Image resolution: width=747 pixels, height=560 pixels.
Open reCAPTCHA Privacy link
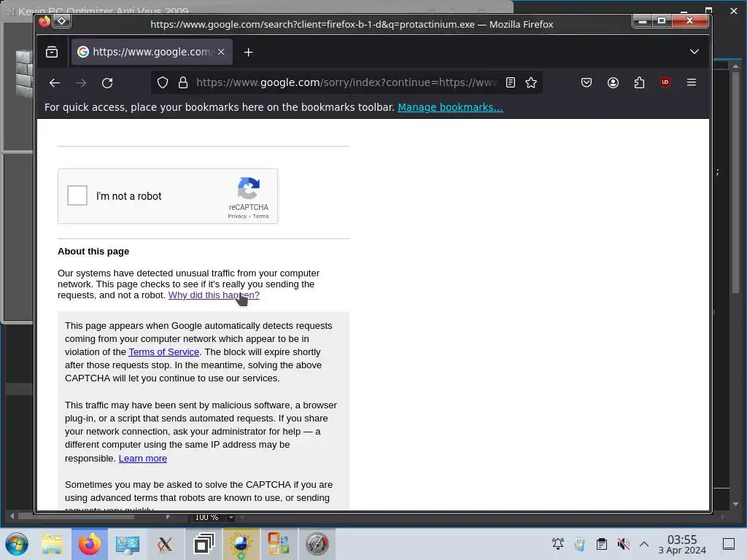tap(237, 216)
